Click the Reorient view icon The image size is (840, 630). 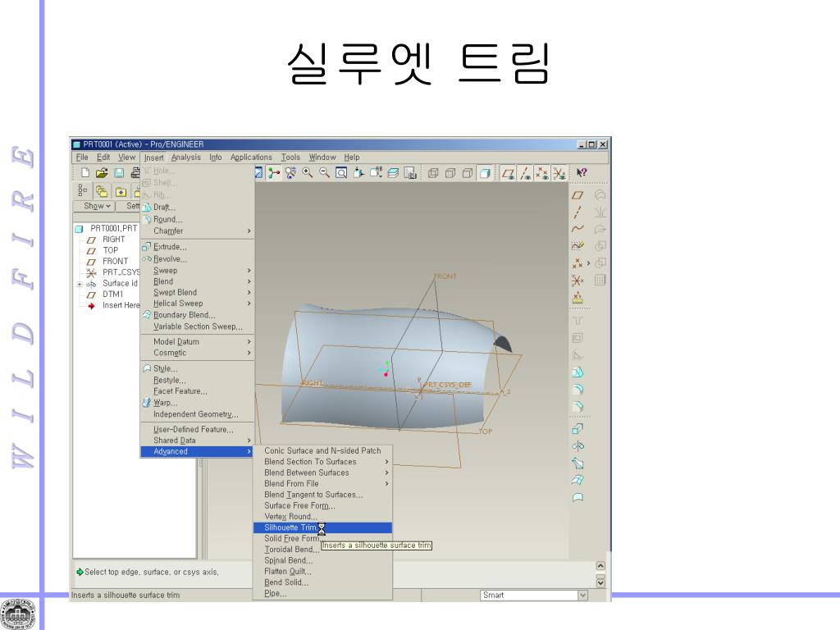[358, 172]
